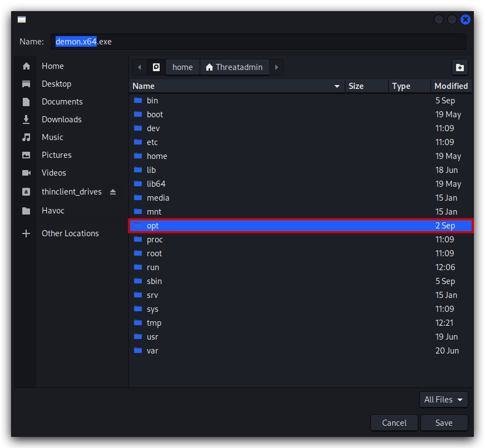The image size is (485, 448).
Task: Open Videos in the sidebar
Action: tap(54, 173)
